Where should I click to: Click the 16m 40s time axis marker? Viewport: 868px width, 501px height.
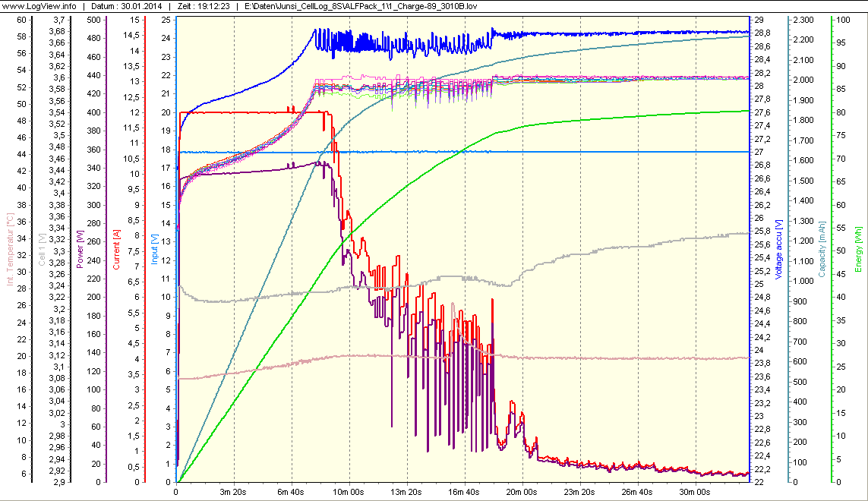coord(465,492)
